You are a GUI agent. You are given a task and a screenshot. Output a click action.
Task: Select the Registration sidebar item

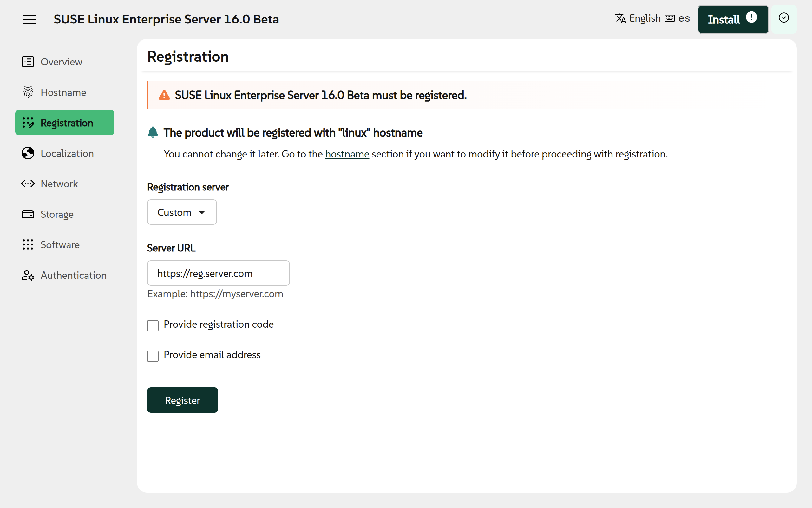coord(64,123)
